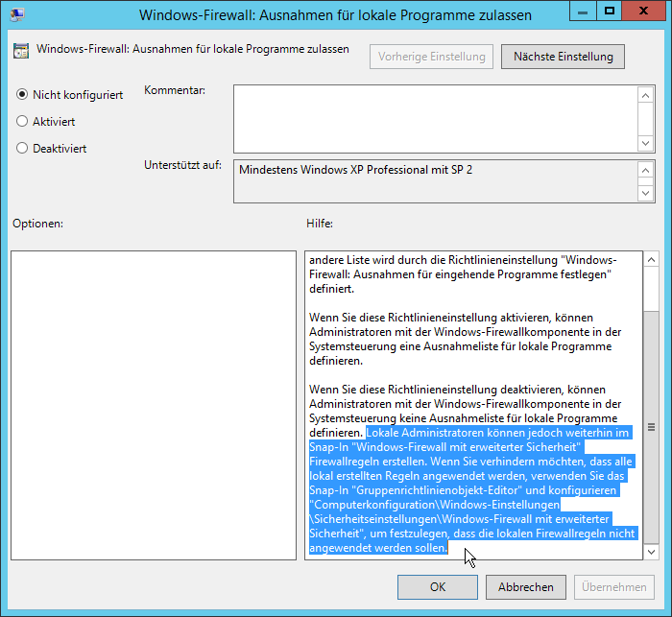The height and width of the screenshot is (617, 672).
Task: Click the help text 'Wenn Sie diese Richtlinieneinstellung aktivieren'
Action: [x=430, y=318]
